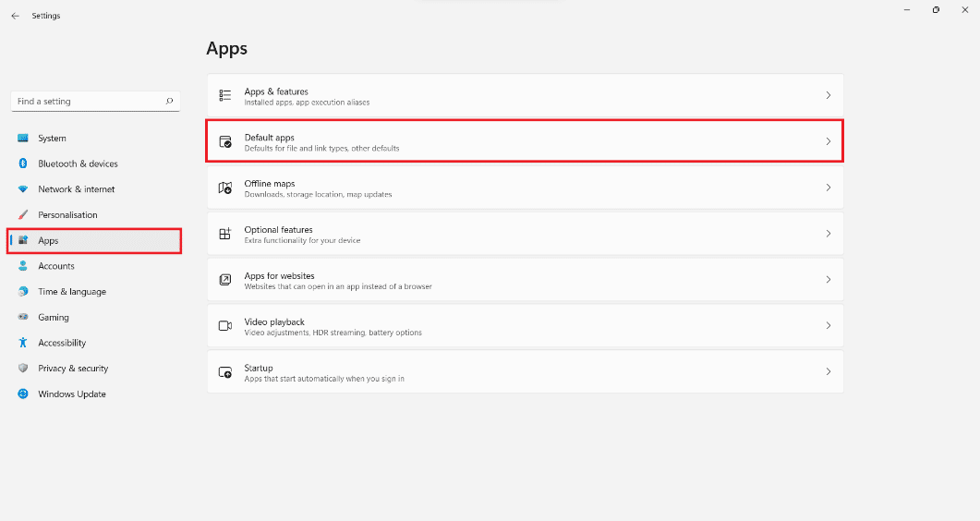
Task: Select the Network & internet wifi icon
Action: pyautogui.click(x=23, y=189)
